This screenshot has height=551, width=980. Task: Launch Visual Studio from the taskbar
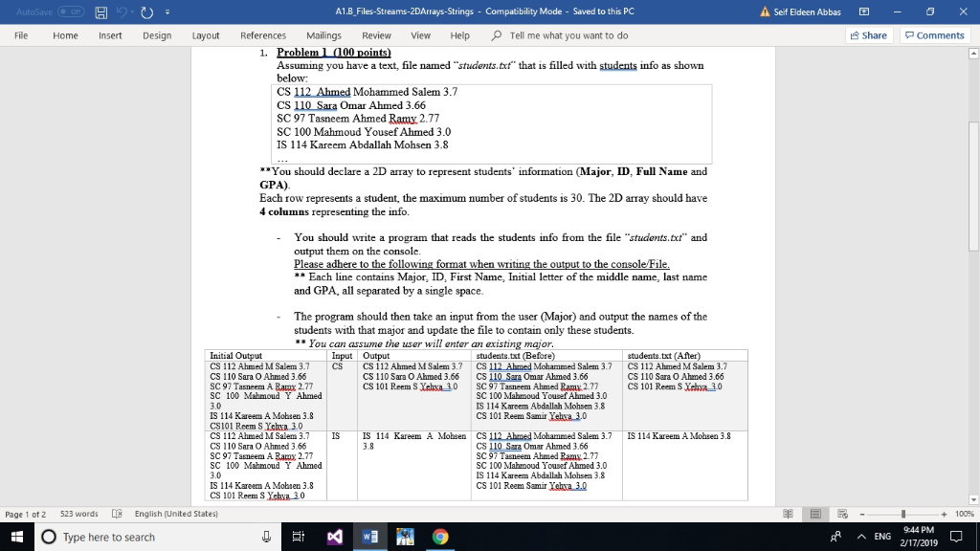click(x=334, y=537)
